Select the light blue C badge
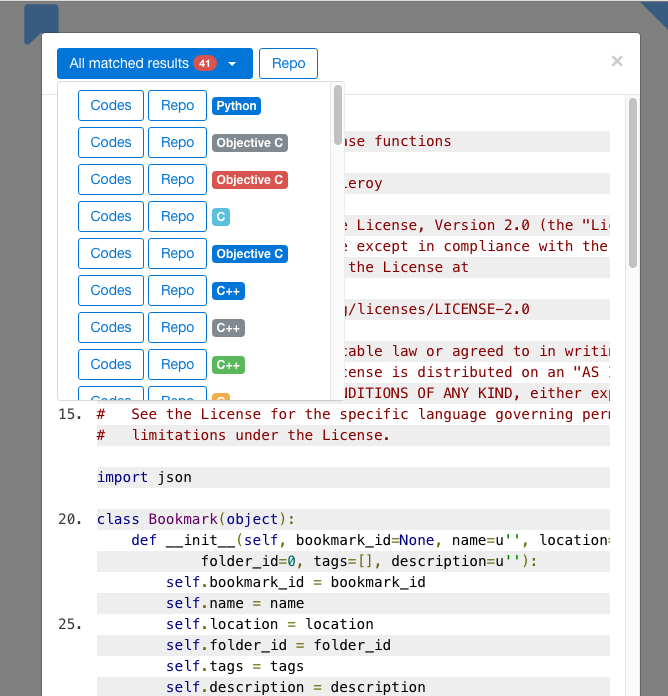The image size is (668, 696). pyautogui.click(x=221, y=217)
